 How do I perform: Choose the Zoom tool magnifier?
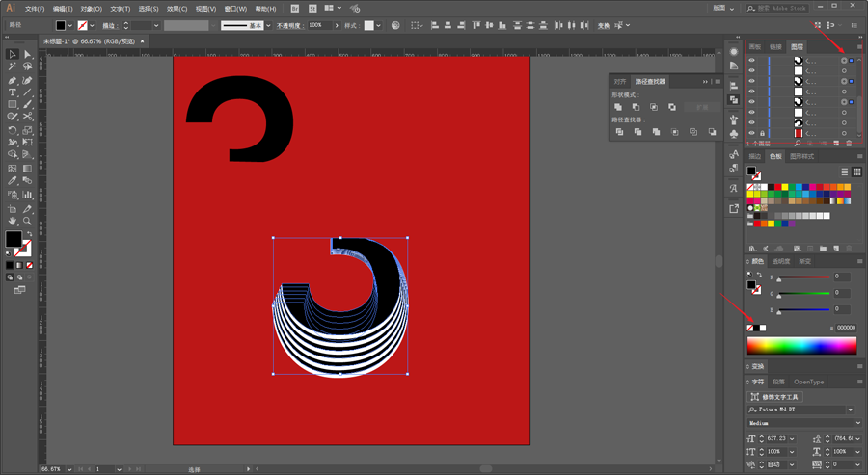pos(27,221)
